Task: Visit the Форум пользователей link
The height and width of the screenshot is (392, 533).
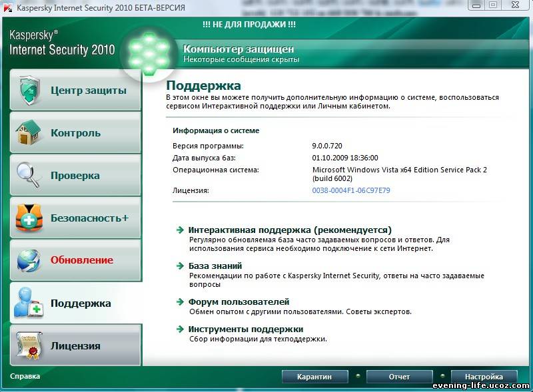Action: (x=239, y=301)
